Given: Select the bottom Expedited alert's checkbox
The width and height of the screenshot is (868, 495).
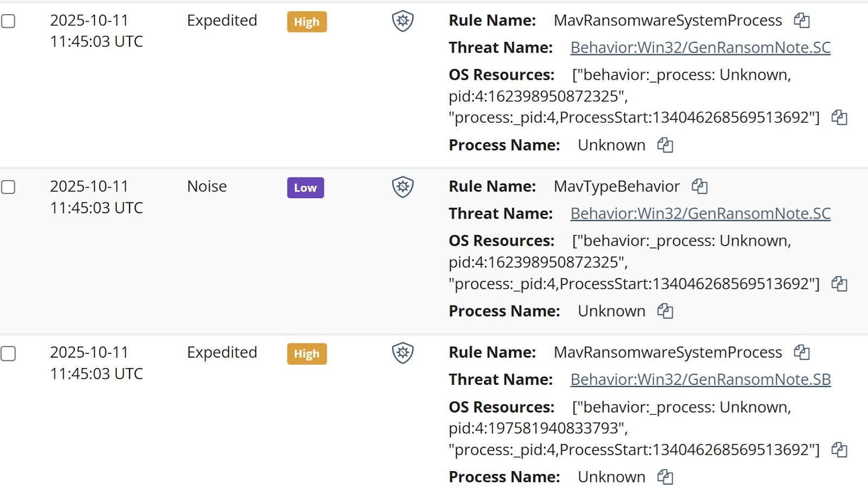Looking at the screenshot, I should [x=8, y=353].
